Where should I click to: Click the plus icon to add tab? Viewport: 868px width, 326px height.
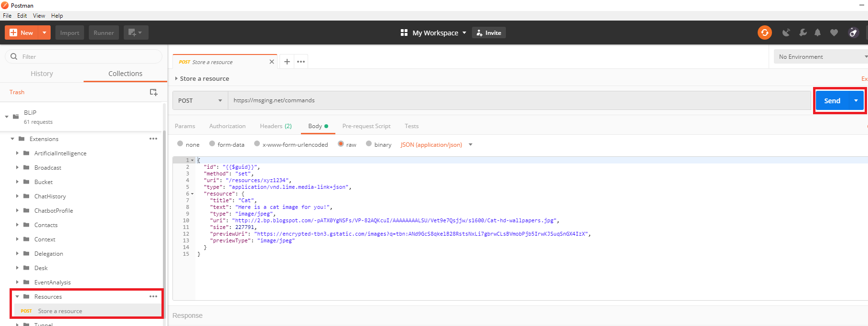click(287, 62)
